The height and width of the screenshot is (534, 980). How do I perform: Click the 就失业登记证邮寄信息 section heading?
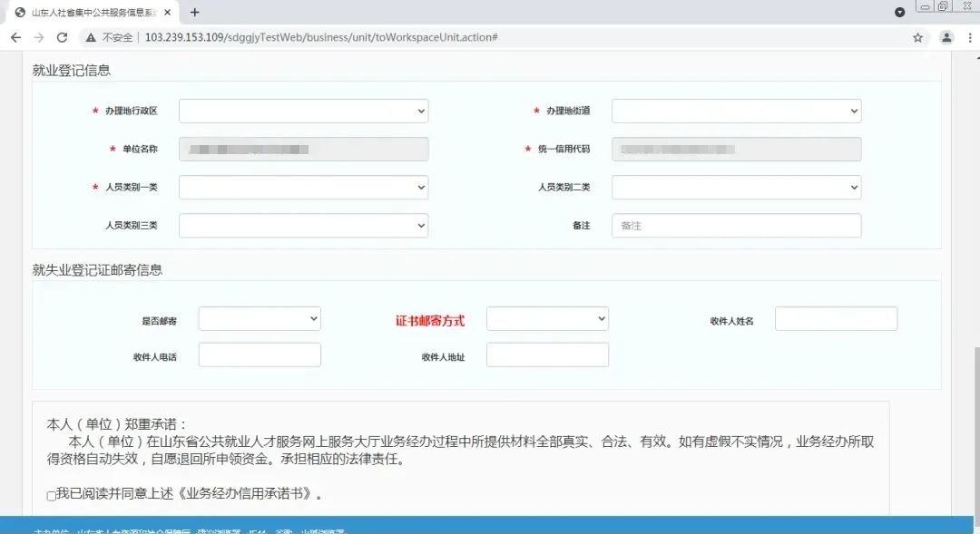(97, 270)
